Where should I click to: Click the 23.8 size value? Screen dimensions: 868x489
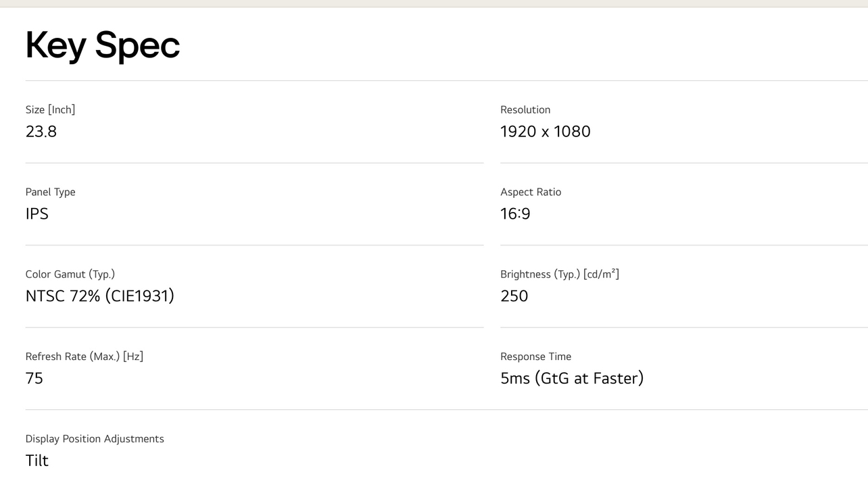point(41,131)
